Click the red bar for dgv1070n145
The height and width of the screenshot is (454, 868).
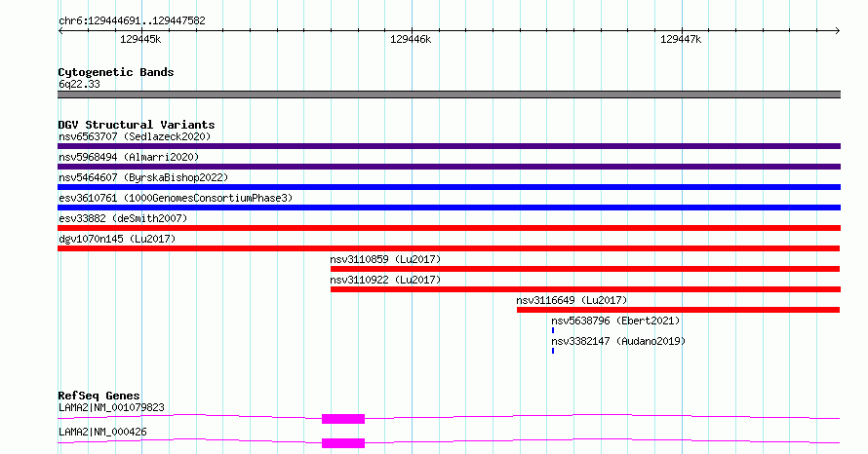pos(449,248)
